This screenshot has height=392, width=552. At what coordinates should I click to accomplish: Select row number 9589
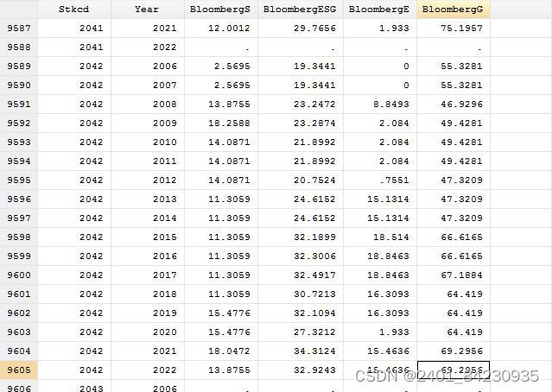tap(19, 66)
